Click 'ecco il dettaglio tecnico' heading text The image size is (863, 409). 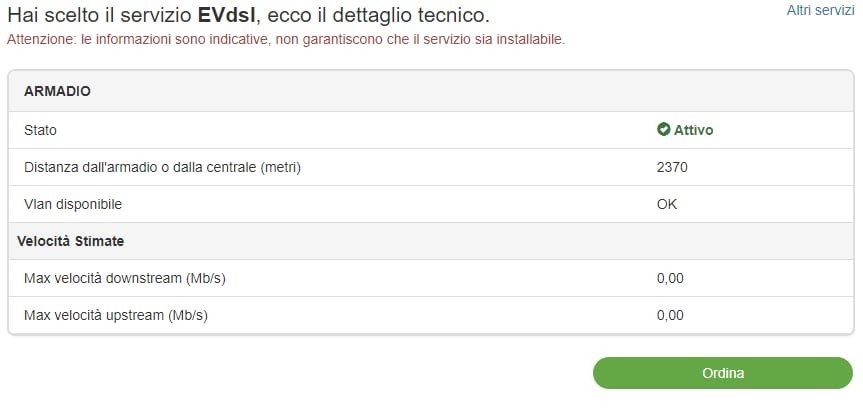point(380,17)
